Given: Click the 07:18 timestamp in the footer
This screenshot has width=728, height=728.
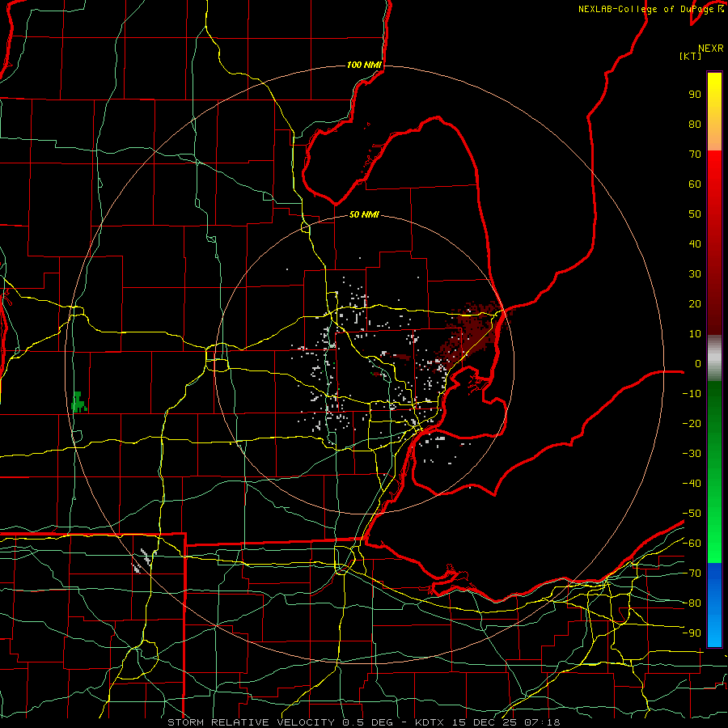Looking at the screenshot, I should pos(542,722).
